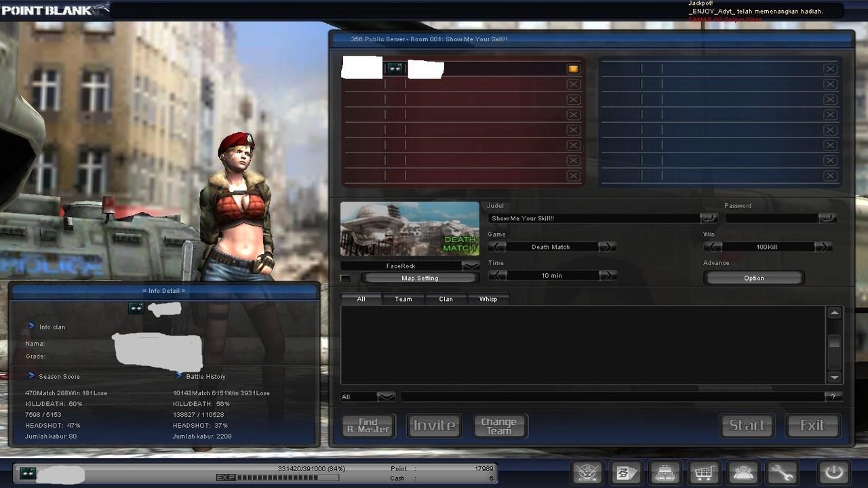
Task: Open the shop cart icon
Action: (x=703, y=472)
